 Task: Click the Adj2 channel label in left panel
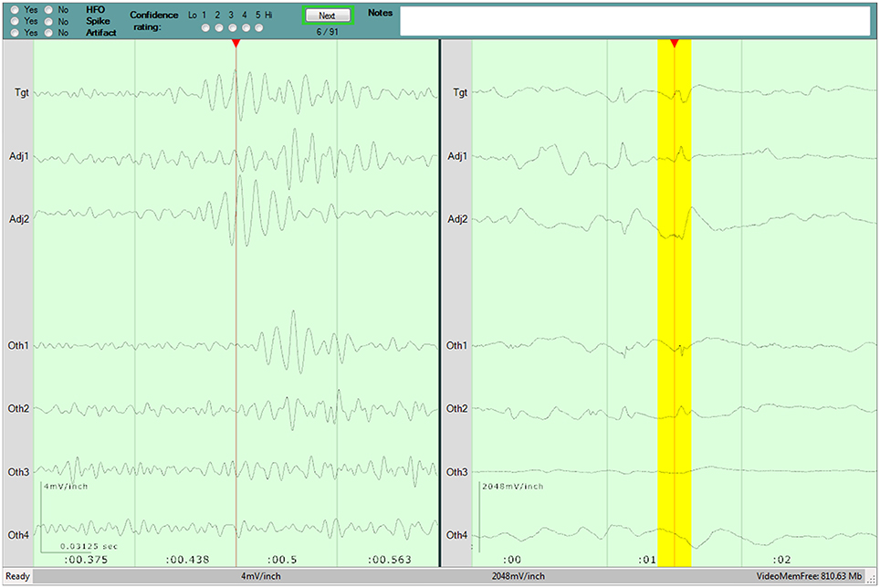(19, 219)
